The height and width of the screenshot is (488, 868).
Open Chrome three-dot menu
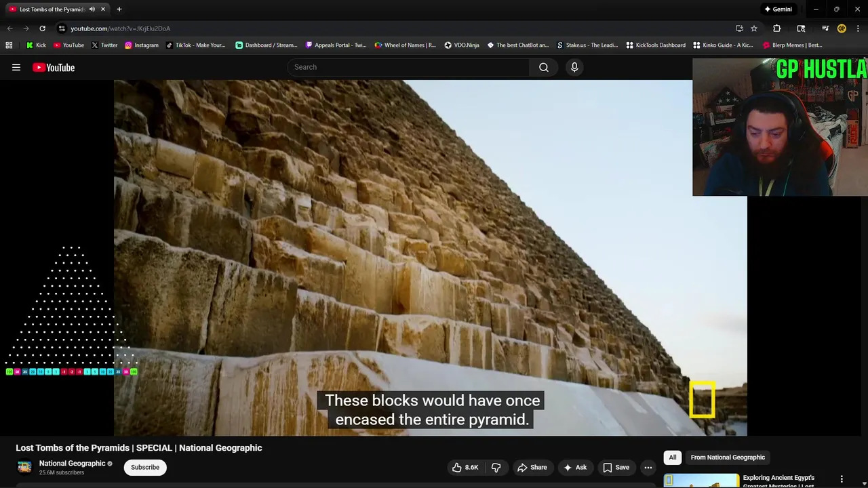click(859, 28)
